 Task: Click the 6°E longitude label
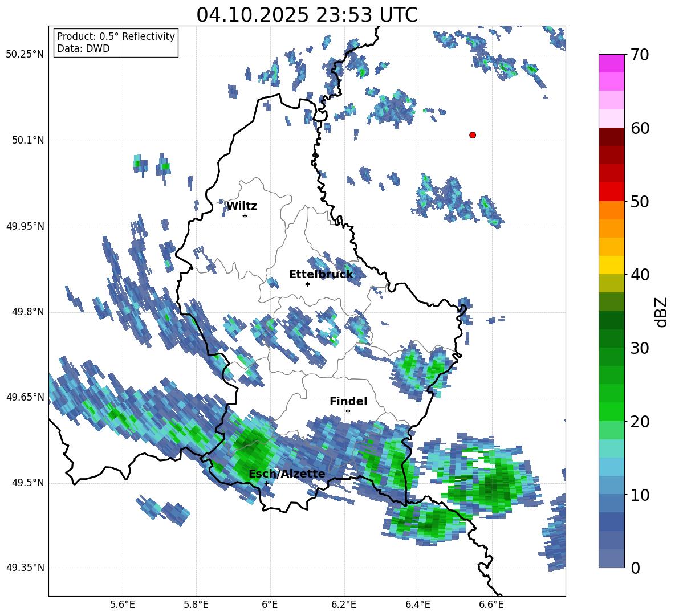(270, 605)
